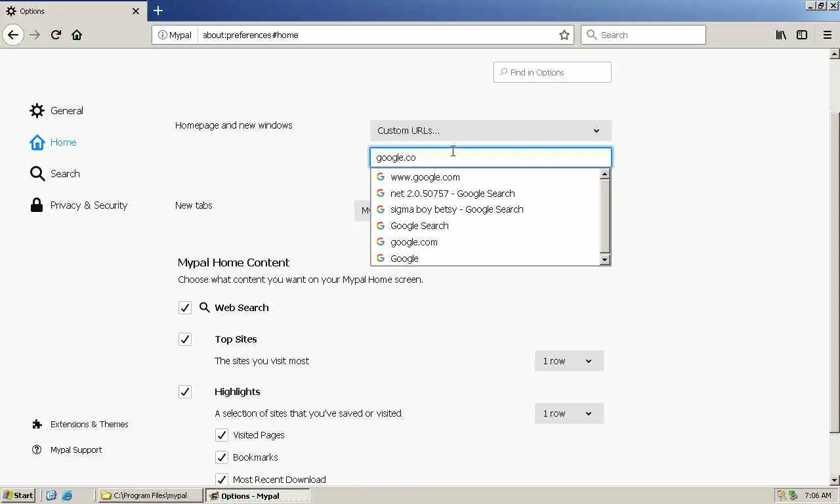Open Extensions & Themes link

coord(80,424)
